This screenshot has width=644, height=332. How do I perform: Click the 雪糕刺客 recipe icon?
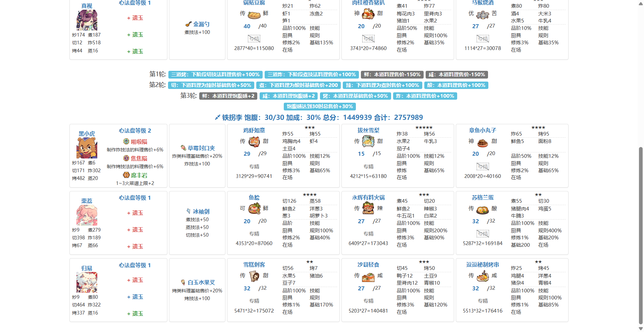point(254,276)
